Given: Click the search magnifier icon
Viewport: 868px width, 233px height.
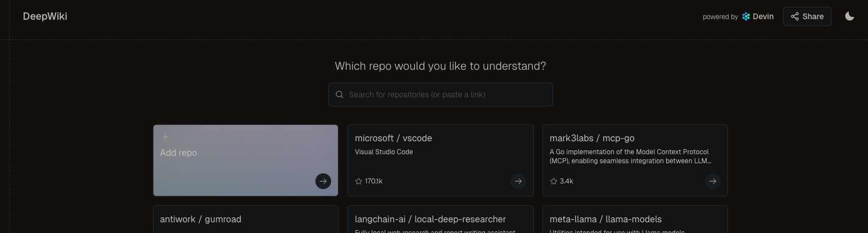Looking at the screenshot, I should click(x=340, y=95).
